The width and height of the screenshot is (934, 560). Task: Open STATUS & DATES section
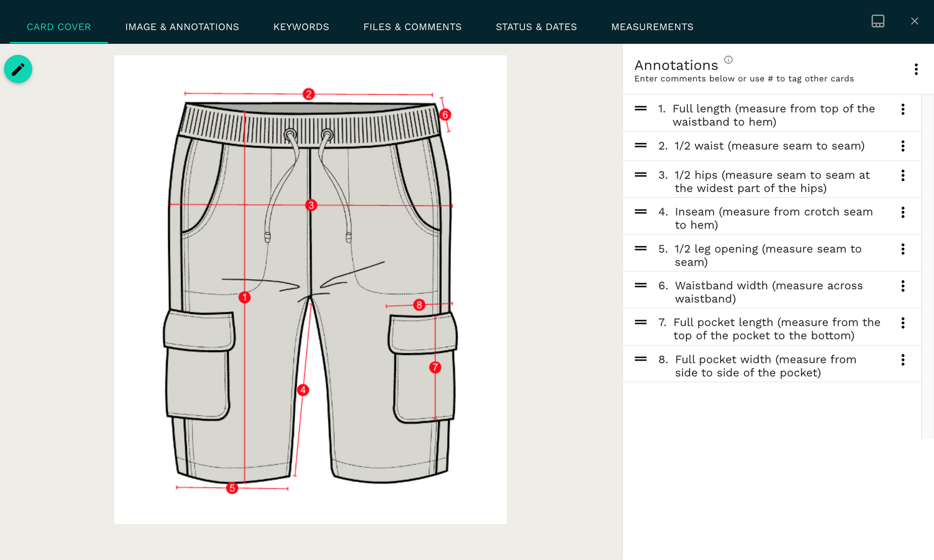pos(536,27)
